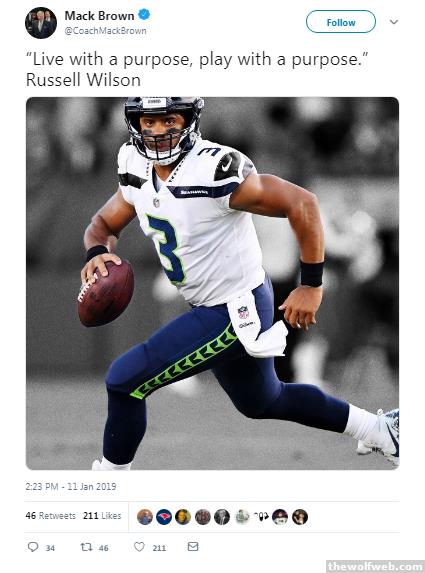Click the blue verified badge by Mack Brown
This screenshot has width=425, height=573.
[x=144, y=15]
